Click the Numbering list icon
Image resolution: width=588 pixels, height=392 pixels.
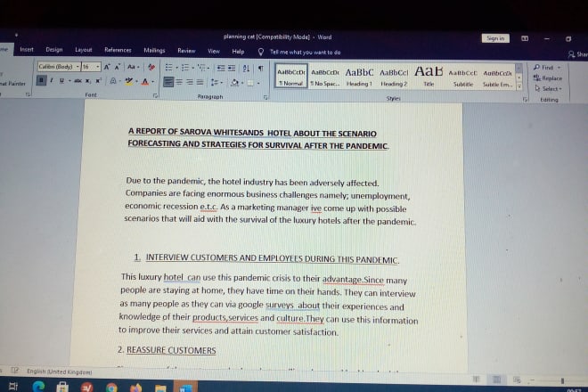tap(185, 68)
